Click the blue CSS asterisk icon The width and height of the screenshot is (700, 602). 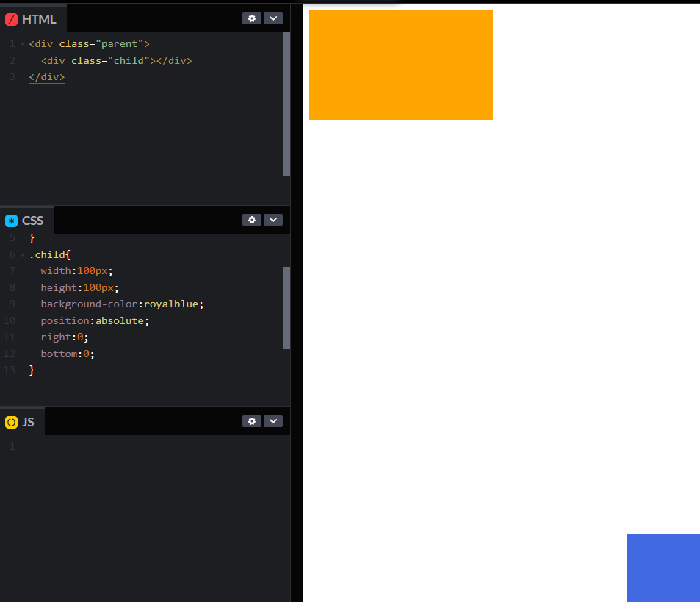11,221
